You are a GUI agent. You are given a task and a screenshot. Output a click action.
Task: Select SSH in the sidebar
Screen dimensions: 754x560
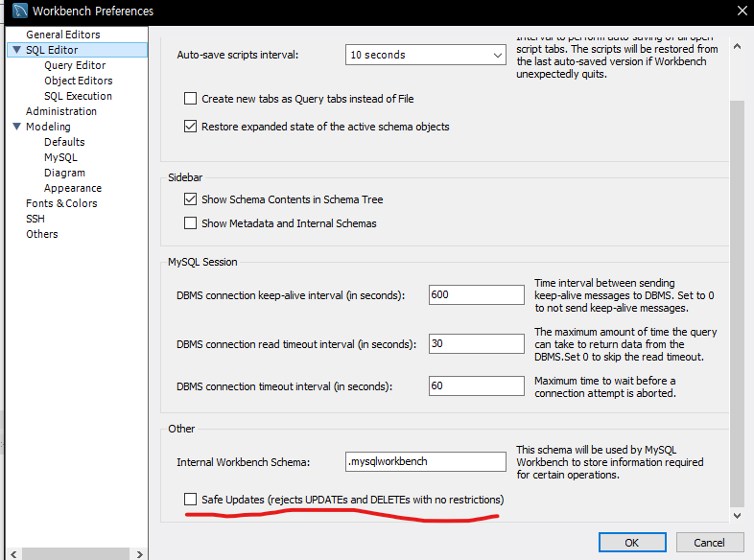pos(35,220)
